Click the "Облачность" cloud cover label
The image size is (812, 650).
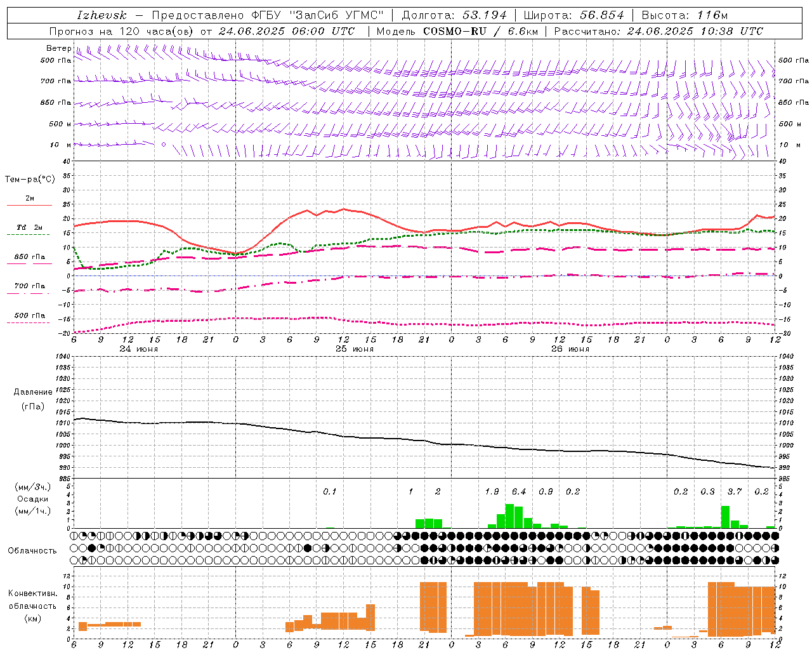32,551
